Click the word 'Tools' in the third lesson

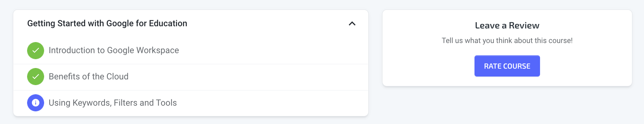166,103
